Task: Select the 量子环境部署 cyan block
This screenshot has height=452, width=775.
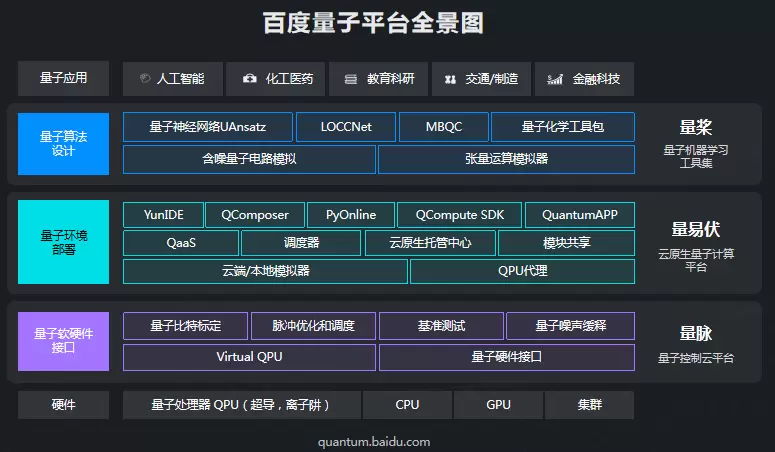Action: (x=63, y=243)
